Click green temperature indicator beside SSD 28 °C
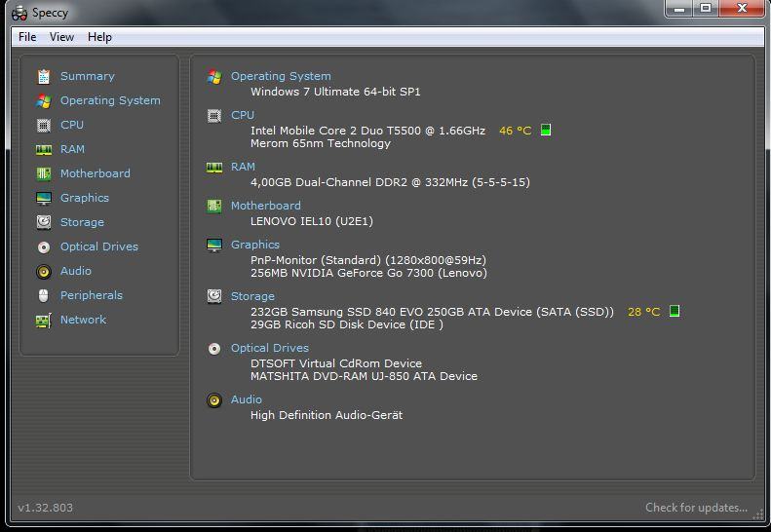The width and height of the screenshot is (771, 532). pyautogui.click(x=675, y=311)
